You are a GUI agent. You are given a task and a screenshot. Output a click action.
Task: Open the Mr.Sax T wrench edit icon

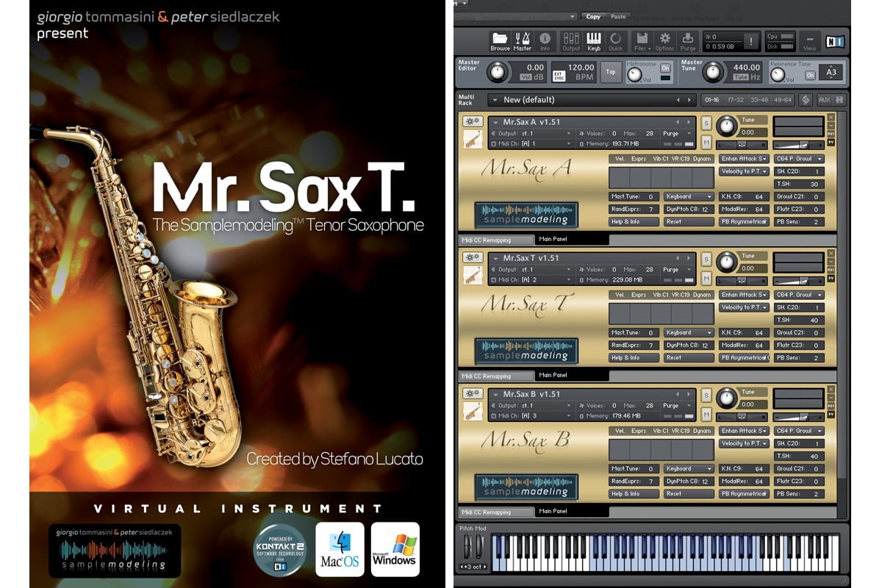471,258
